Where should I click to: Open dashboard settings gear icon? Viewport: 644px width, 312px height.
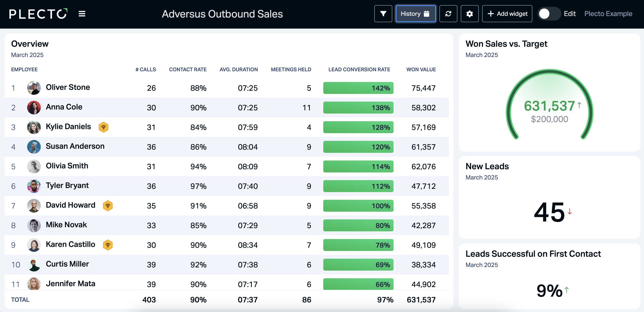point(470,14)
